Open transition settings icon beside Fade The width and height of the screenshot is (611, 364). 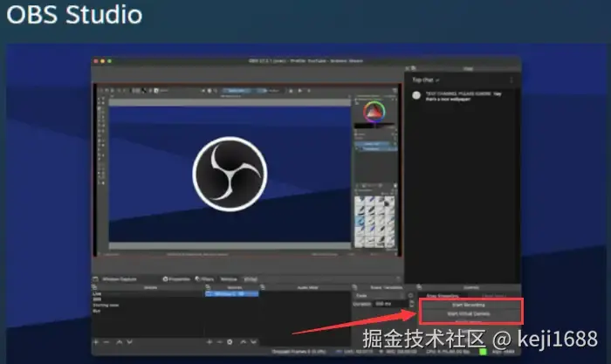tap(411, 295)
